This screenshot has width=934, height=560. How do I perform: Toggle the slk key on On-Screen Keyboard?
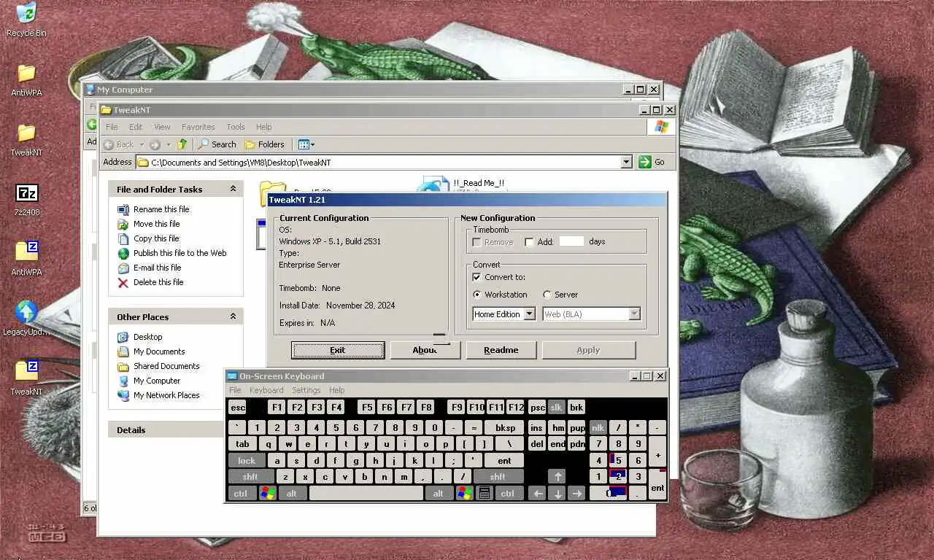point(557,408)
